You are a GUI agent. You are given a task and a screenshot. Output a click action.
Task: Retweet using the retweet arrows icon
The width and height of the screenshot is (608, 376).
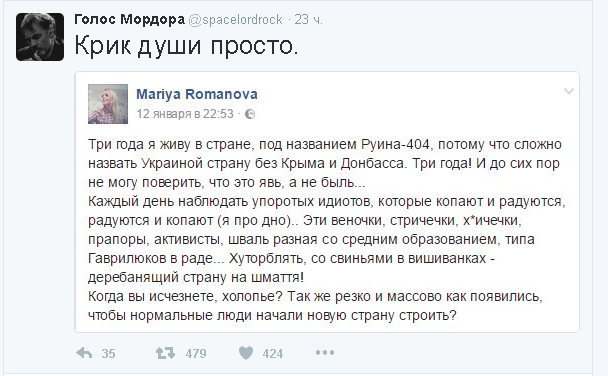coord(166,353)
